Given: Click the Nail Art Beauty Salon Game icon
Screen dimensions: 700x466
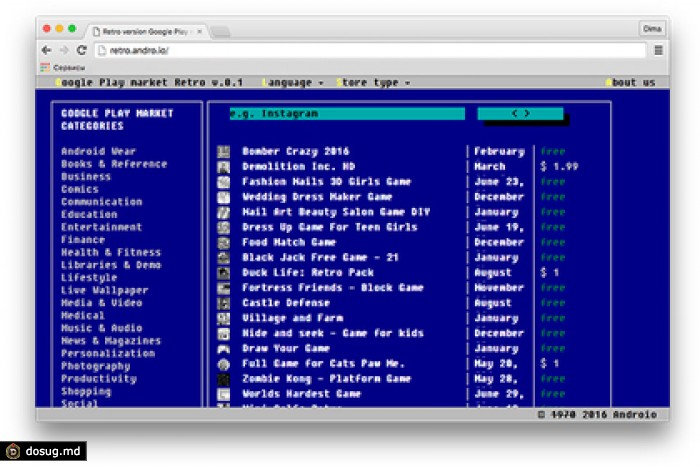Looking at the screenshot, I should [223, 212].
